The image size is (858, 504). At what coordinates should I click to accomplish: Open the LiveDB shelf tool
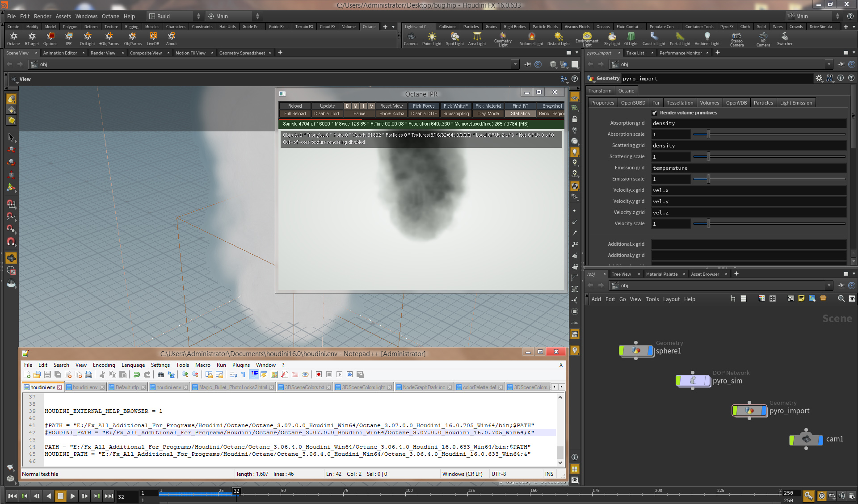coord(153,38)
